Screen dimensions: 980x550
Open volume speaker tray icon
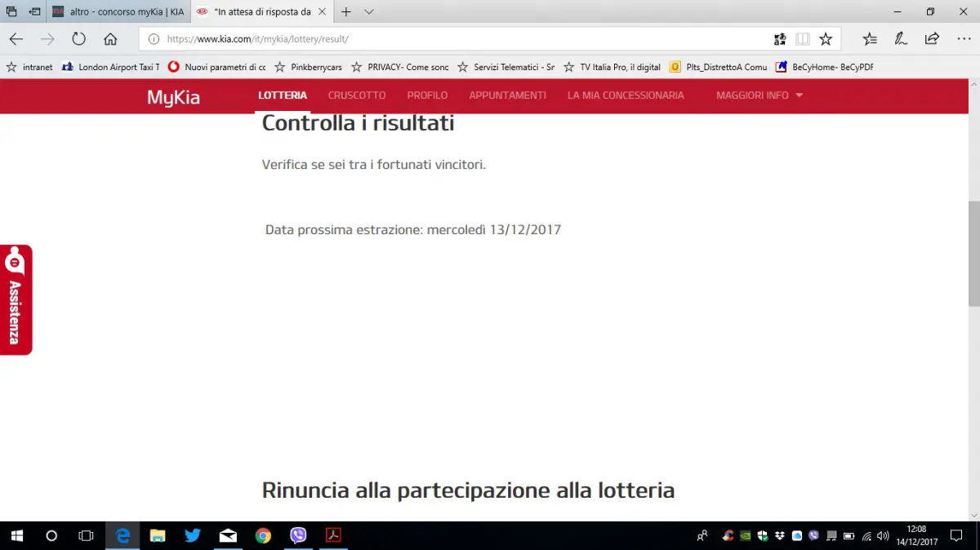tap(882, 536)
